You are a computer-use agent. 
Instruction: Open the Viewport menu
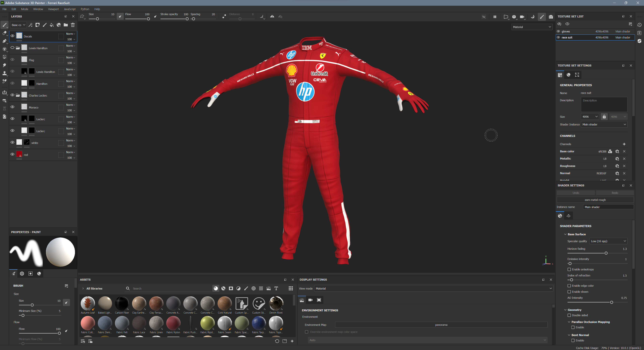tap(53, 9)
